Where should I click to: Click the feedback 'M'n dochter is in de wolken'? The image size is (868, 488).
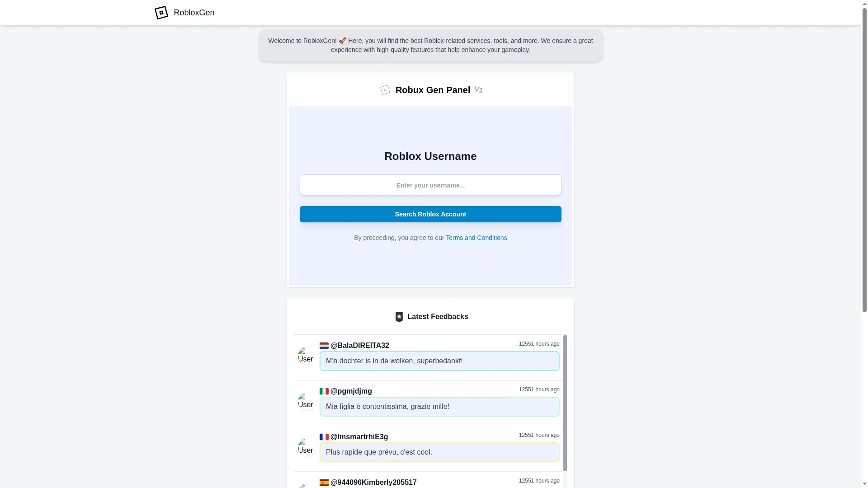[x=439, y=361]
